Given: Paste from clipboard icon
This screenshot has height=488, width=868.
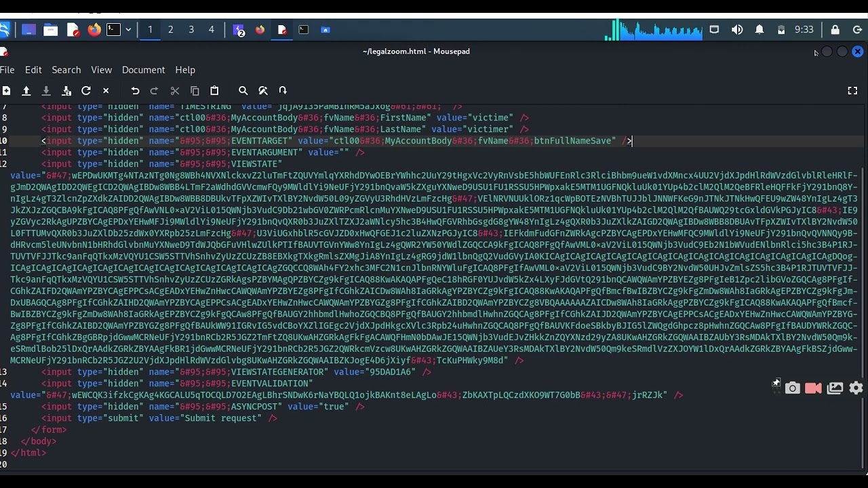Looking at the screenshot, I should click(x=214, y=91).
